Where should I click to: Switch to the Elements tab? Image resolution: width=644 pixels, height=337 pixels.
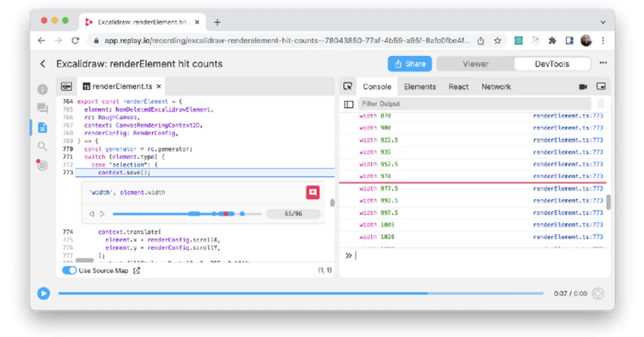(420, 86)
